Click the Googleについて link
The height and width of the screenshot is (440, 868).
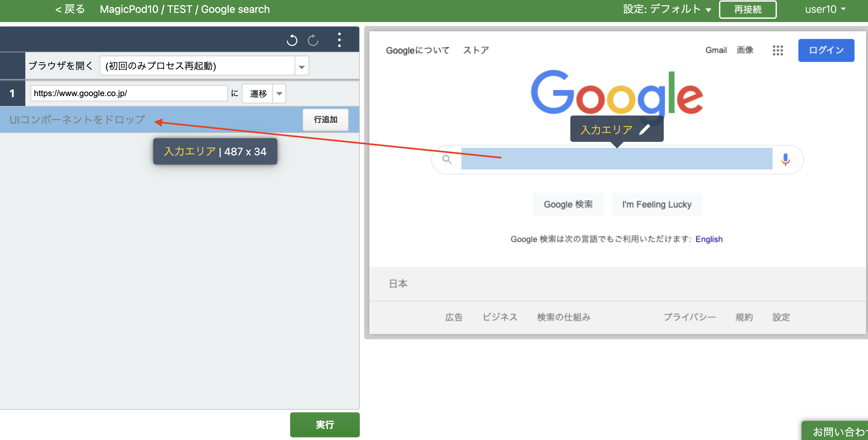(x=417, y=51)
